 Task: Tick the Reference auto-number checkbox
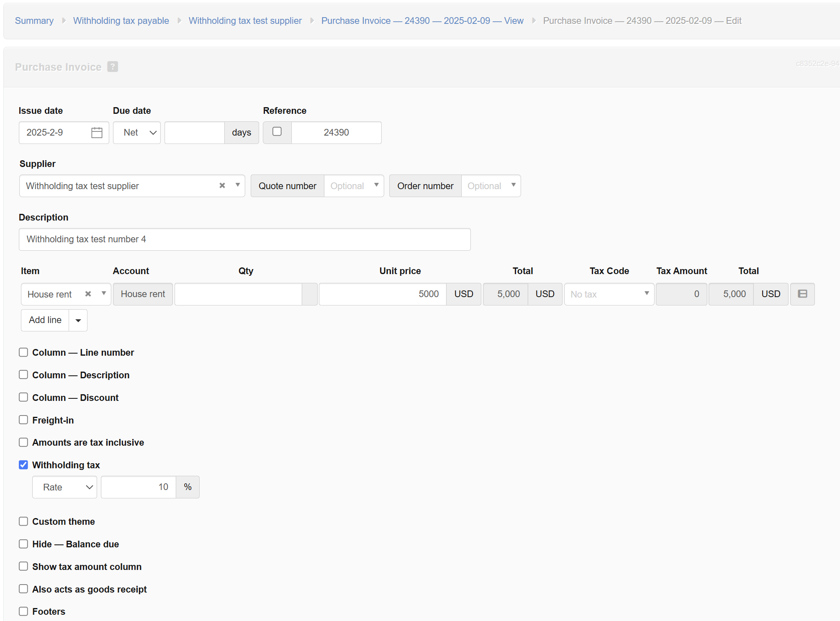[277, 132]
